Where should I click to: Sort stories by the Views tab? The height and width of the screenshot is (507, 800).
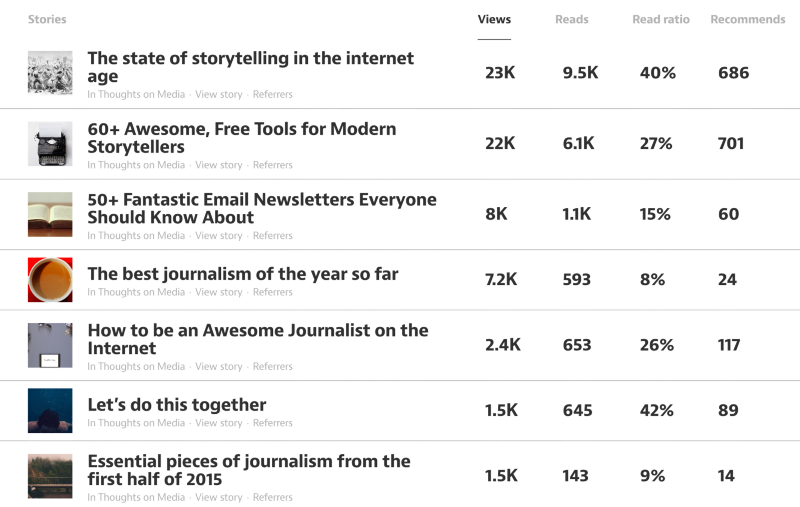click(x=494, y=19)
